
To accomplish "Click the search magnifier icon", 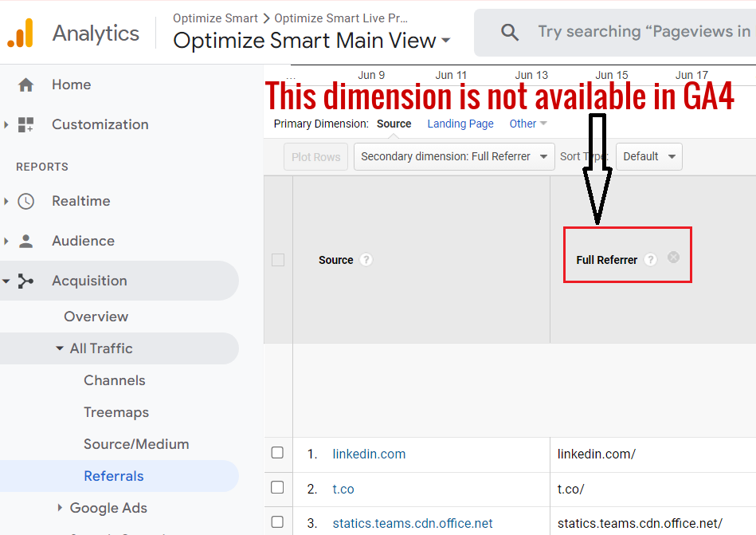I will [x=510, y=33].
